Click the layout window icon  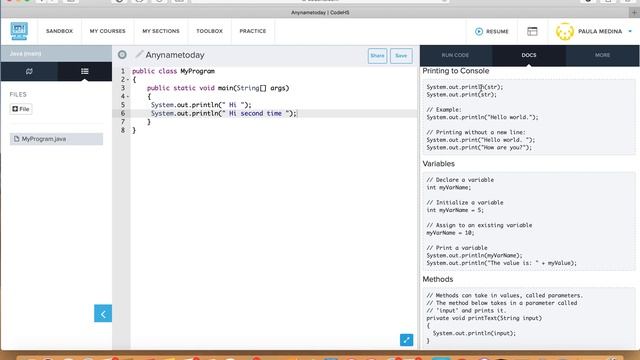tap(532, 31)
